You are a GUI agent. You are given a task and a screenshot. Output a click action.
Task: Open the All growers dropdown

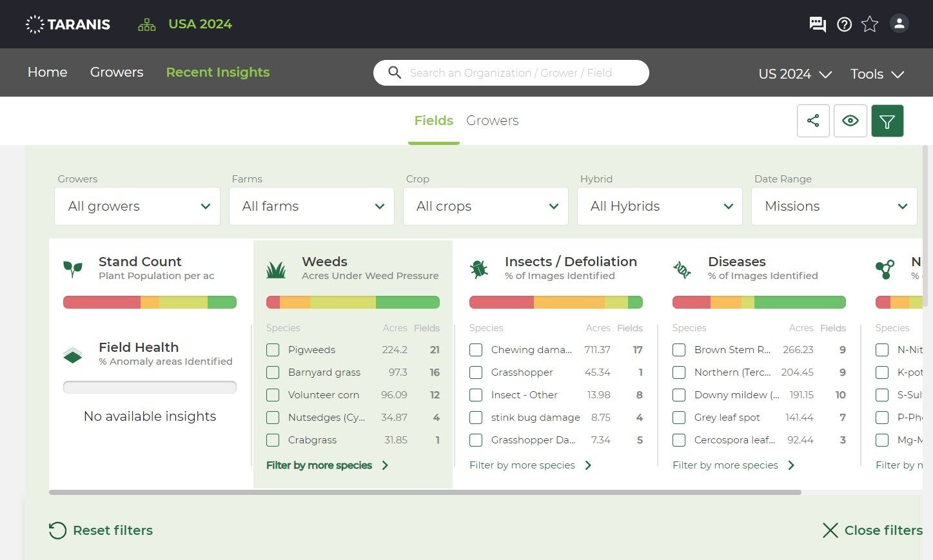click(137, 206)
